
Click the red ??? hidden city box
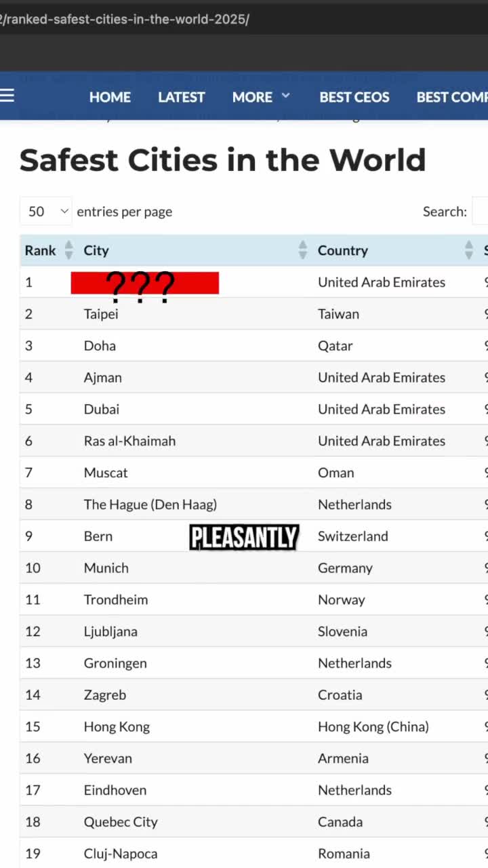144,283
